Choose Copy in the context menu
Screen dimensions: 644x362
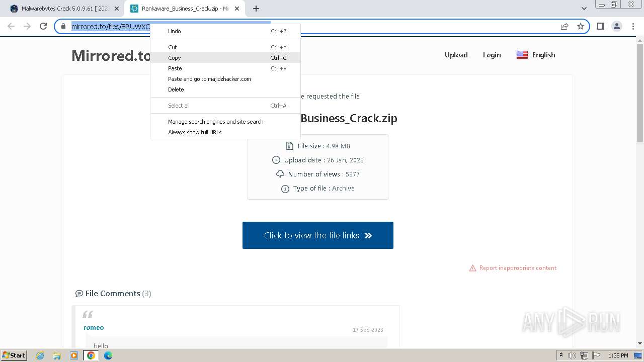coord(225,58)
